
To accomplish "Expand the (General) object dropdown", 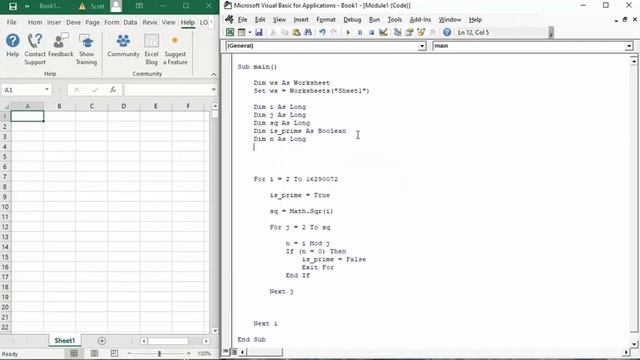I will click(422, 46).
